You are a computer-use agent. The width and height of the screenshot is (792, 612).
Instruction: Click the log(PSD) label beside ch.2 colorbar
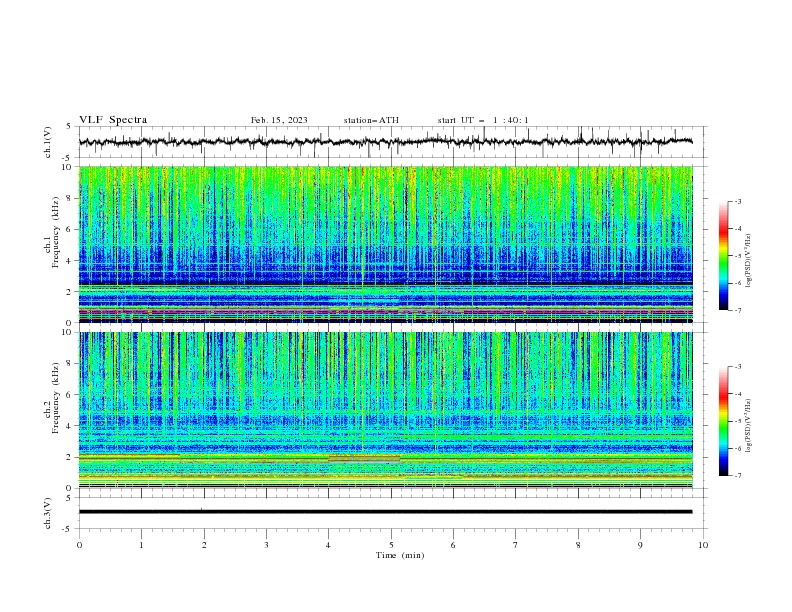coord(749,426)
